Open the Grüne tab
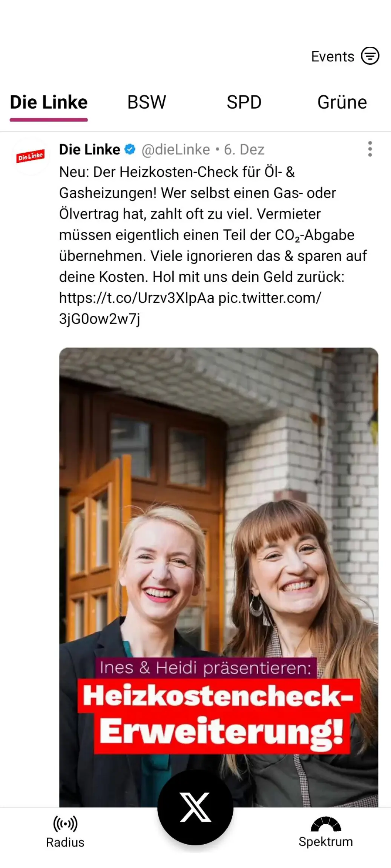This screenshot has height=868, width=391. pos(342,103)
